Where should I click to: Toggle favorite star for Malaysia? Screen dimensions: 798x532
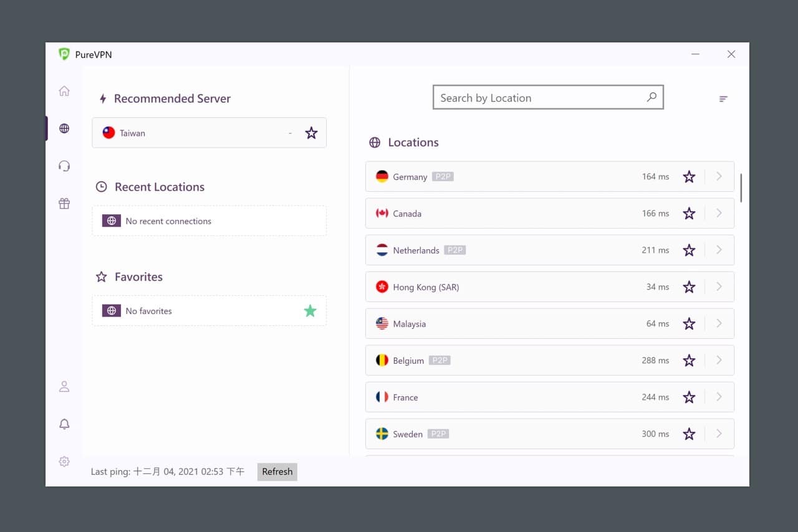[689, 323]
